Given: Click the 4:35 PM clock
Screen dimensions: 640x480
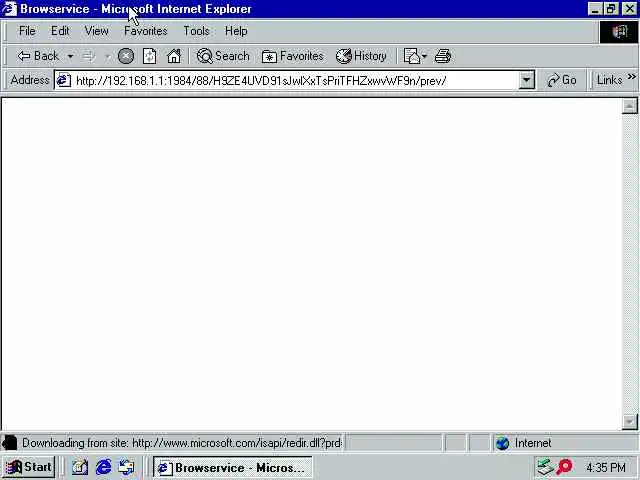Looking at the screenshot, I should (606, 467).
